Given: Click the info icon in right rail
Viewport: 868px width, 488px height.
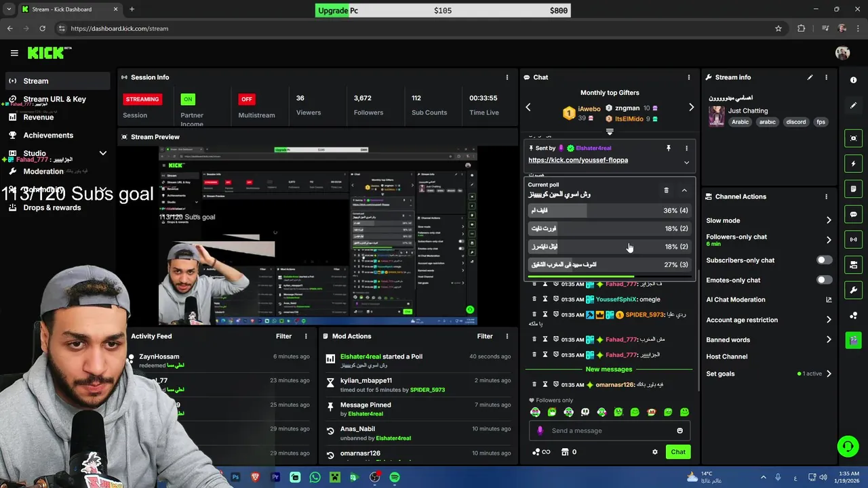Looking at the screenshot, I should point(853,80).
